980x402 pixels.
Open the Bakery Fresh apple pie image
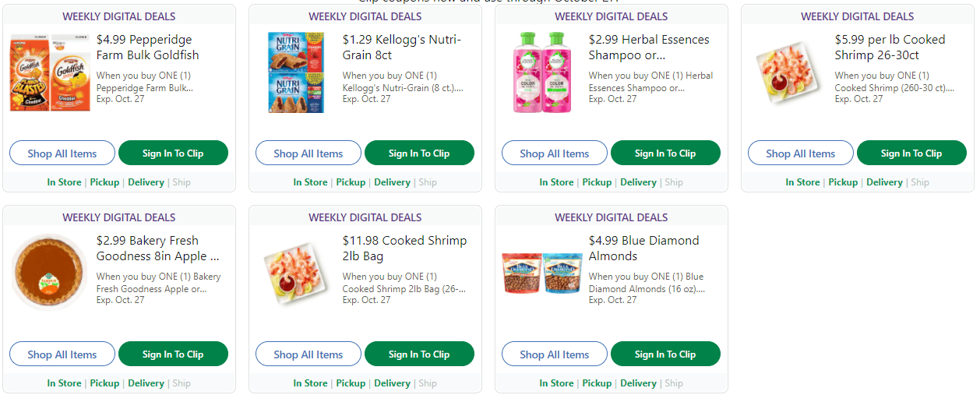(x=48, y=273)
